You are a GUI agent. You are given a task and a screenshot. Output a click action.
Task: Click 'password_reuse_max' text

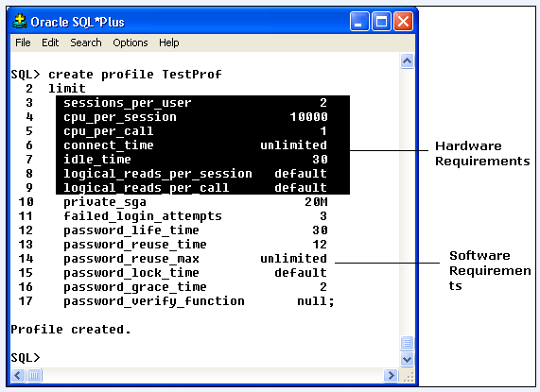pos(131,259)
